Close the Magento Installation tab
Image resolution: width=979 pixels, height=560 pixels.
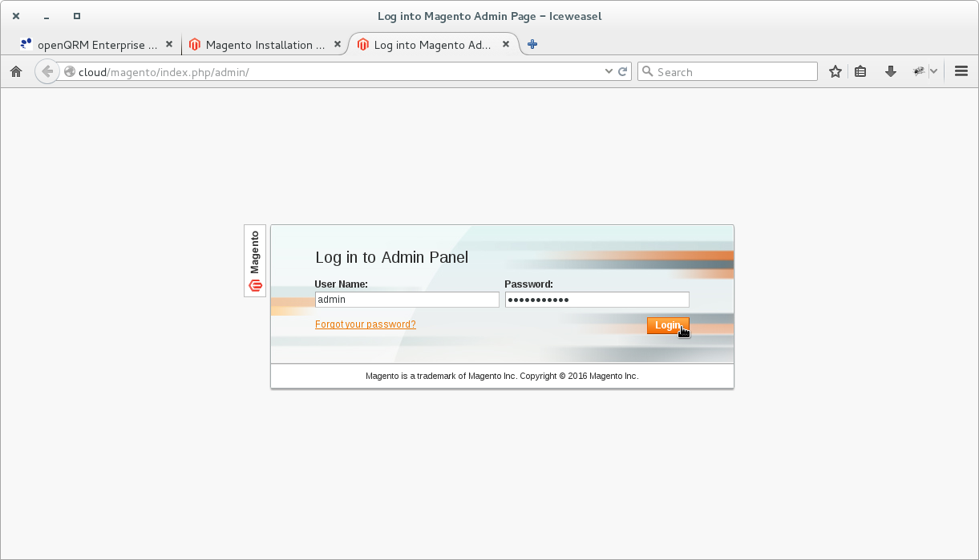click(338, 45)
